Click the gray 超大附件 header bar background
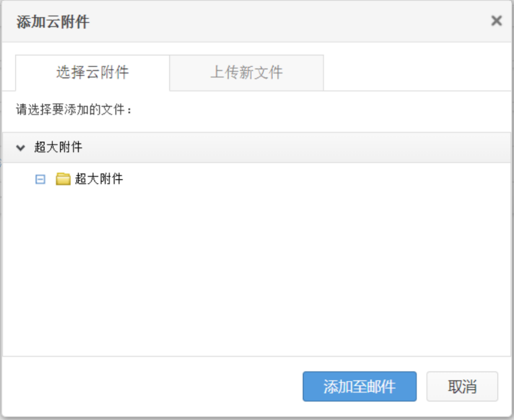The height and width of the screenshot is (420, 514). [256, 148]
